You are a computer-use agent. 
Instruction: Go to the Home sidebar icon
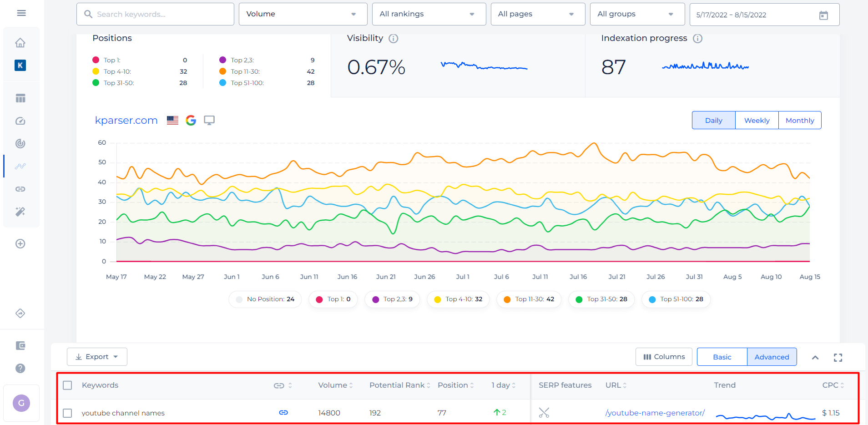[20, 43]
